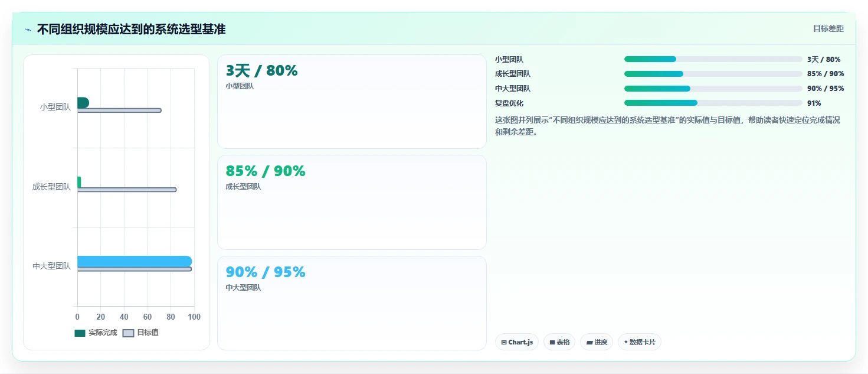Toggle the 目标值 legend item
The image size is (868, 374).
point(140,333)
